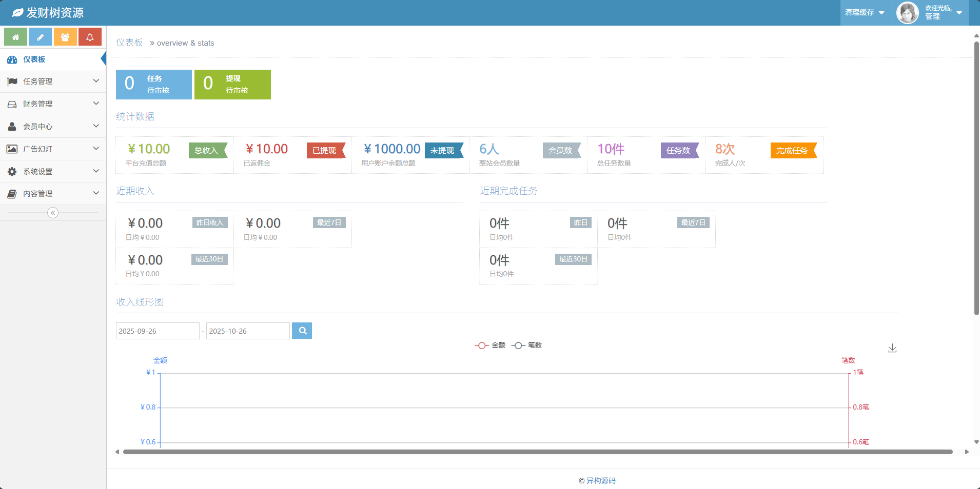
Task: Click the blue pencil edit shortcut icon
Action: [40, 37]
